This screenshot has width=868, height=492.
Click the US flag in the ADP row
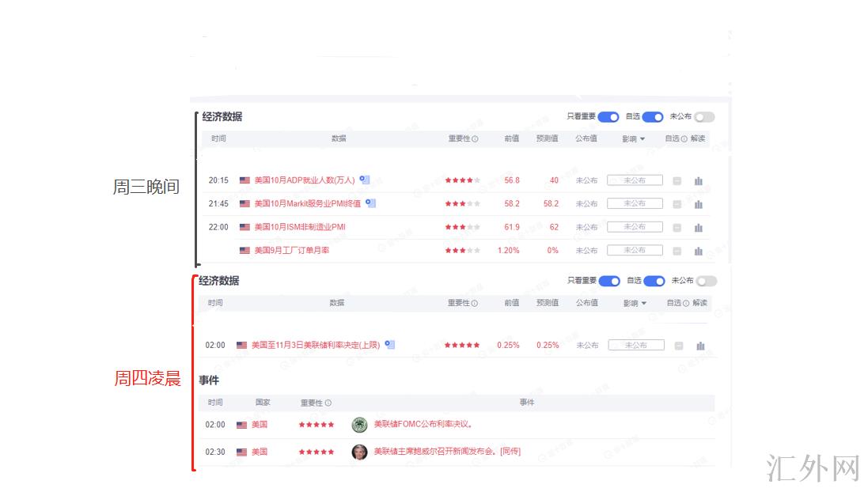pos(244,180)
